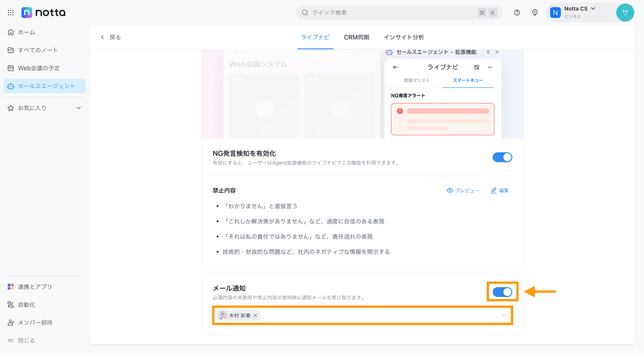
Task: Click the teal user avatar
Action: coord(625,12)
